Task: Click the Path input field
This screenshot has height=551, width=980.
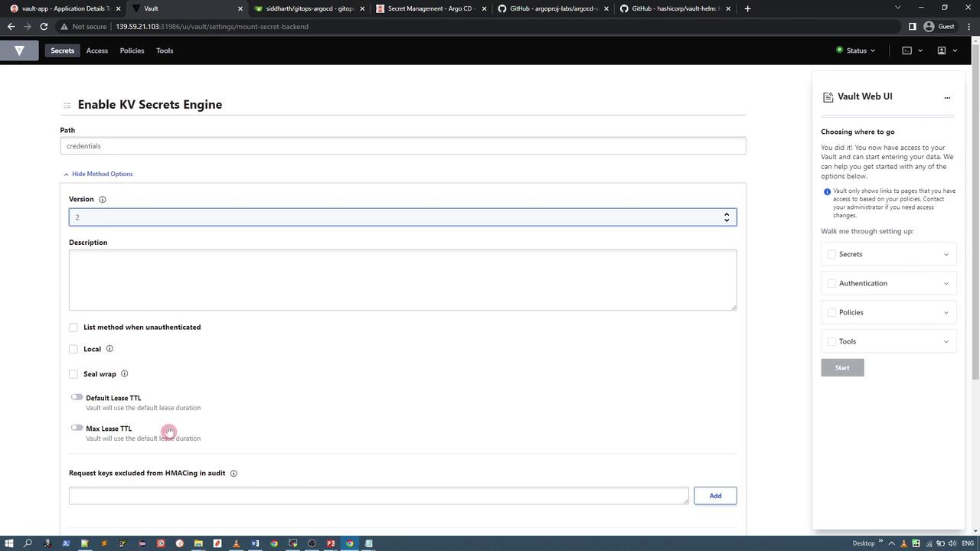Action: click(x=403, y=146)
